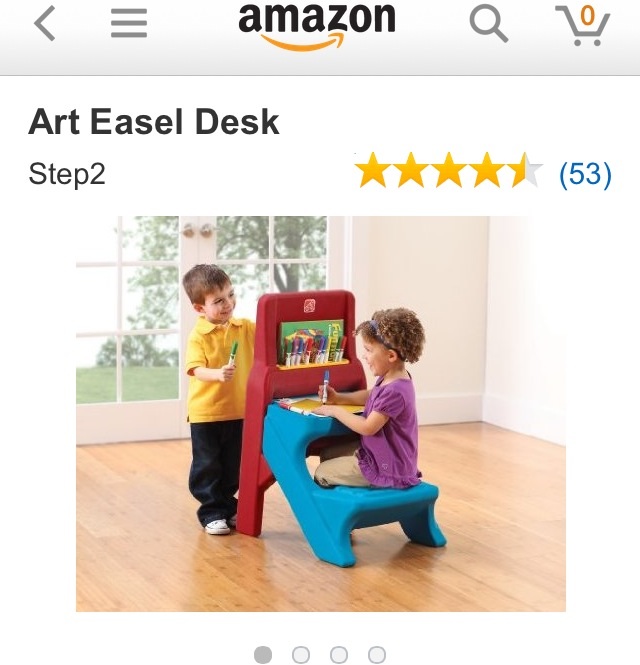This screenshot has height=665, width=640.
Task: Tap the star rating graphic
Action: [x=448, y=170]
